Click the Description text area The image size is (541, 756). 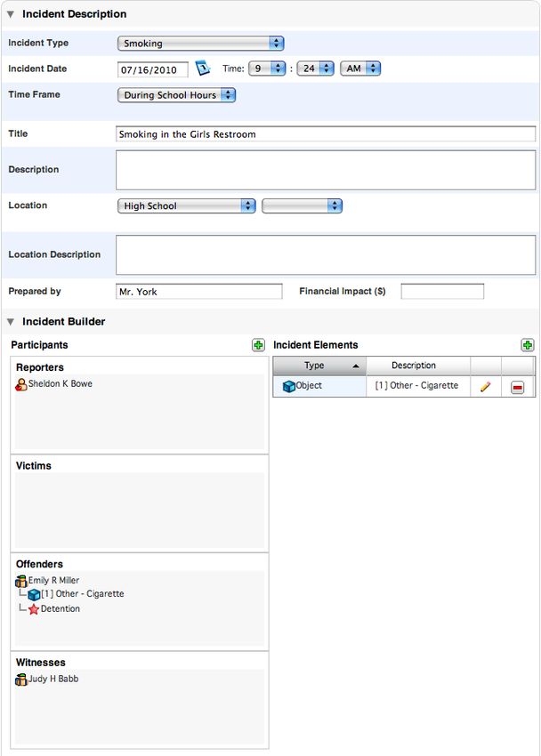click(x=326, y=170)
